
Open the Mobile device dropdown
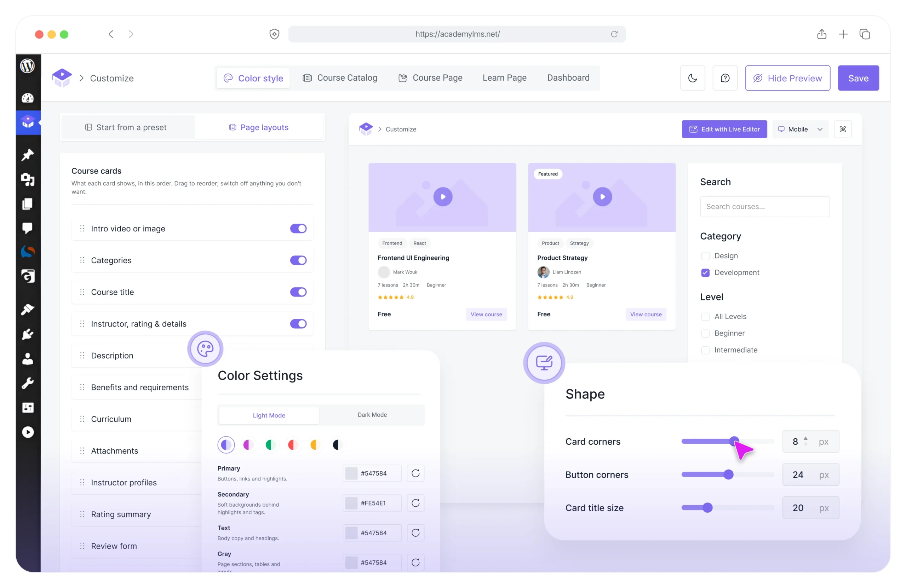[x=800, y=129]
